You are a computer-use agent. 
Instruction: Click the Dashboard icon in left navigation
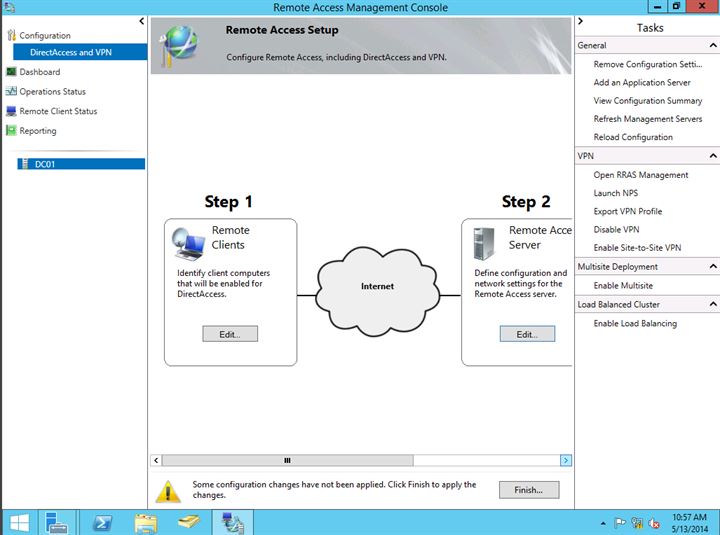pos(11,72)
